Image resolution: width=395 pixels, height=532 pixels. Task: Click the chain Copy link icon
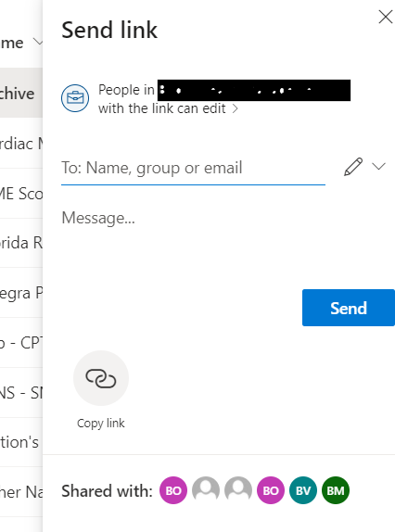tap(101, 378)
